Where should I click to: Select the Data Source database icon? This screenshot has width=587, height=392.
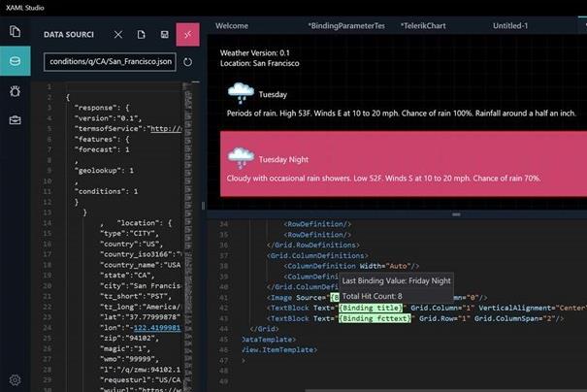click(x=15, y=61)
